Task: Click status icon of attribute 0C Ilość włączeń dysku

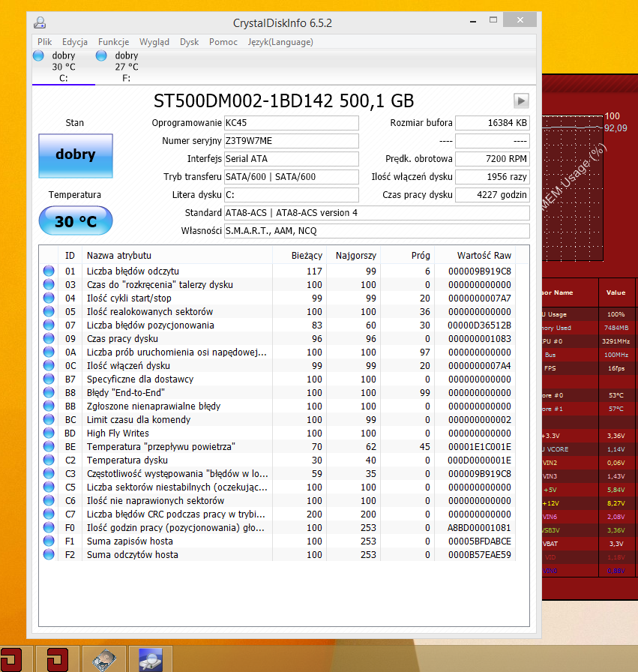Action: click(x=49, y=365)
